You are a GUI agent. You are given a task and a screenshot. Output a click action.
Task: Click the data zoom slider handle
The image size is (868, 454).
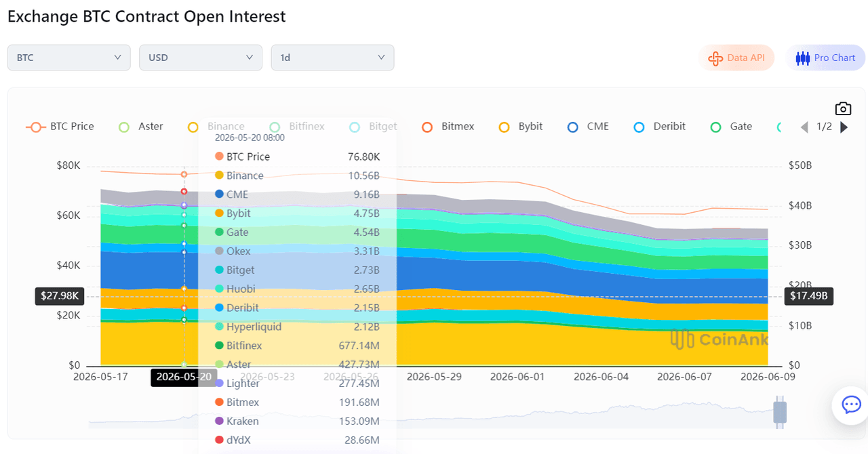780,413
